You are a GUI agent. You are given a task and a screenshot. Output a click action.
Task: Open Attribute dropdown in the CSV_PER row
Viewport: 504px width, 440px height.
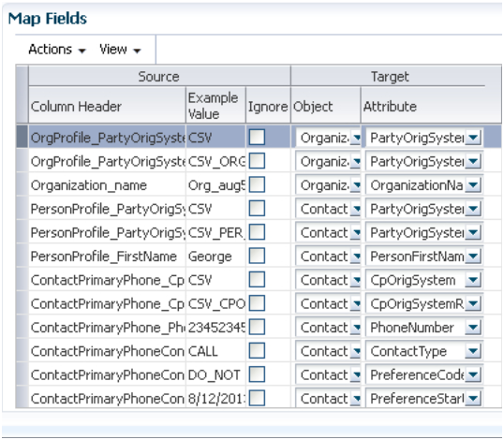click(x=473, y=232)
